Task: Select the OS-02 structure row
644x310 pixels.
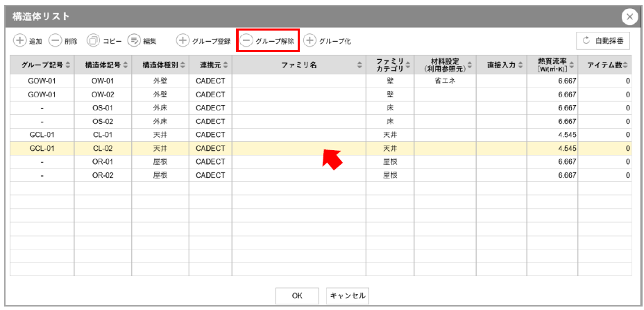Action: pos(103,121)
